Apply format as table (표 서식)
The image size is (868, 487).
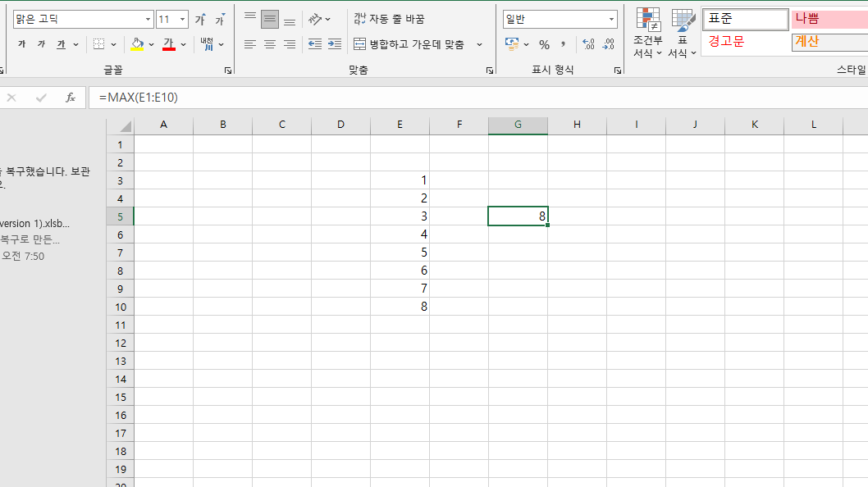(x=681, y=34)
